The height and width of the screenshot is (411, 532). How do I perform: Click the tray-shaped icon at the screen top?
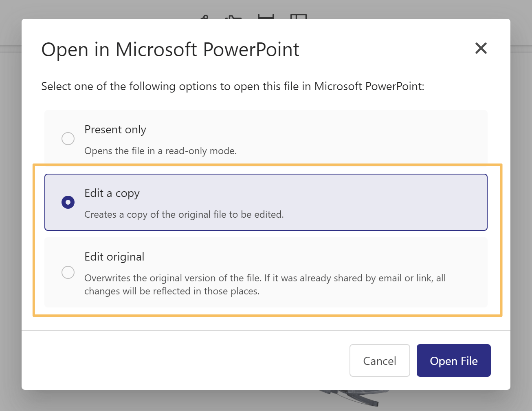click(266, 16)
